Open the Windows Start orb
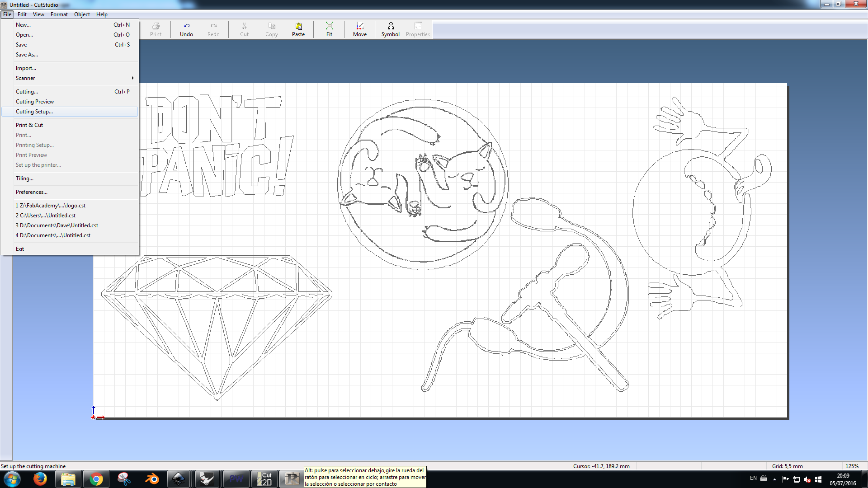868x488 pixels. pos(12,479)
